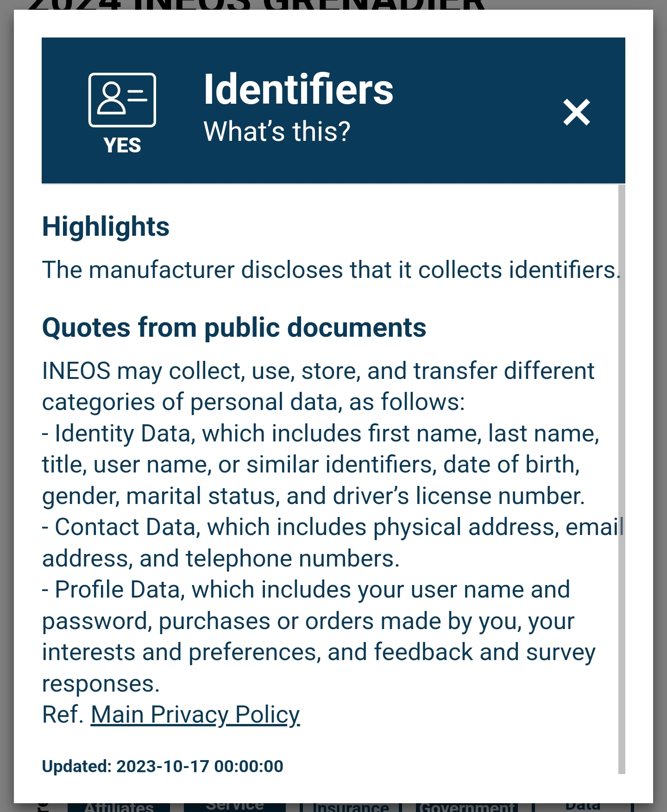Image resolution: width=667 pixels, height=812 pixels.
Task: Select the Insurance tab behind the popup
Action: point(351,807)
